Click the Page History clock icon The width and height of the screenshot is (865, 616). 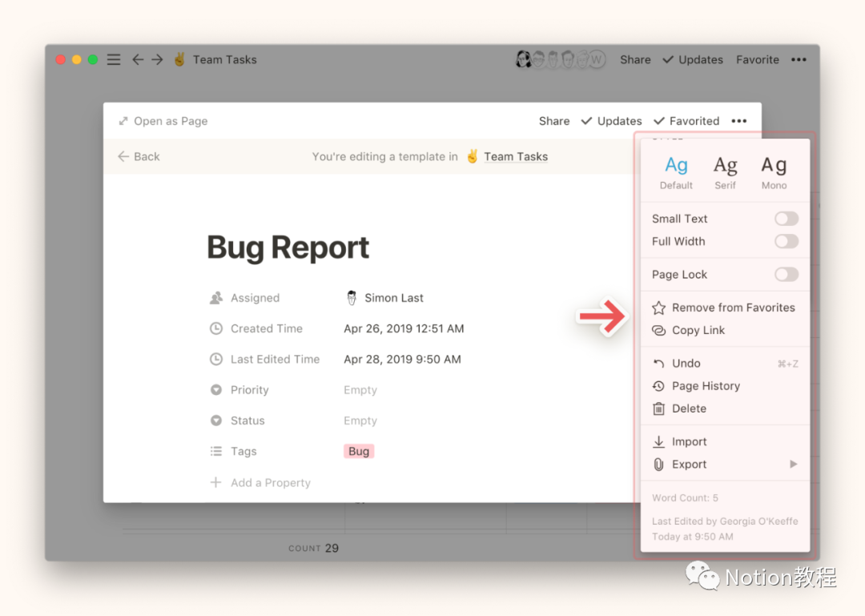tap(658, 386)
